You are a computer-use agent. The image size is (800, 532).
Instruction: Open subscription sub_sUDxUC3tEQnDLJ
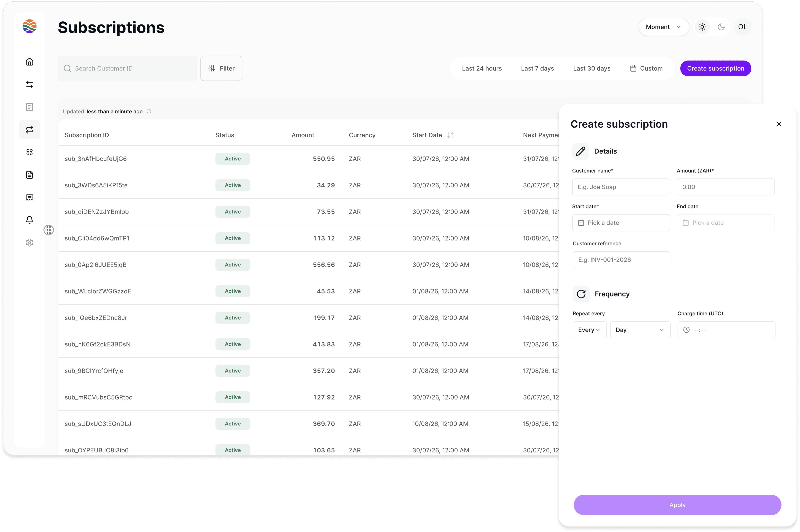pos(98,423)
